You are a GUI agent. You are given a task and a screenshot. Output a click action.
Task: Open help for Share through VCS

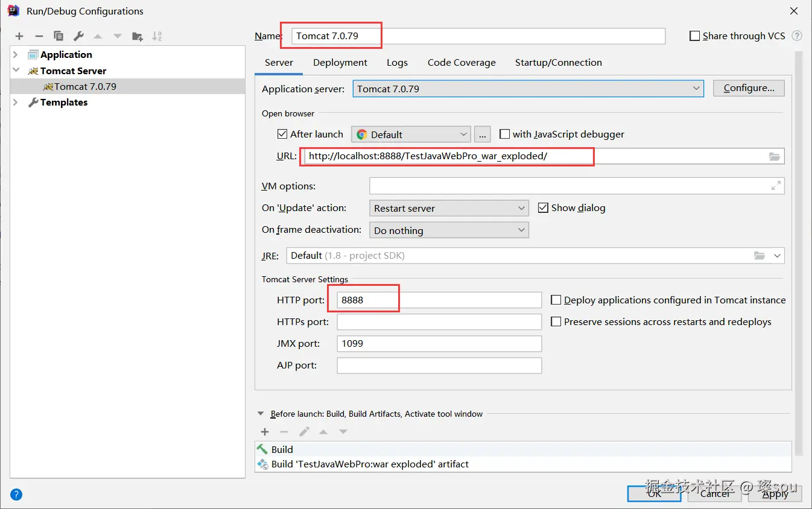point(797,36)
